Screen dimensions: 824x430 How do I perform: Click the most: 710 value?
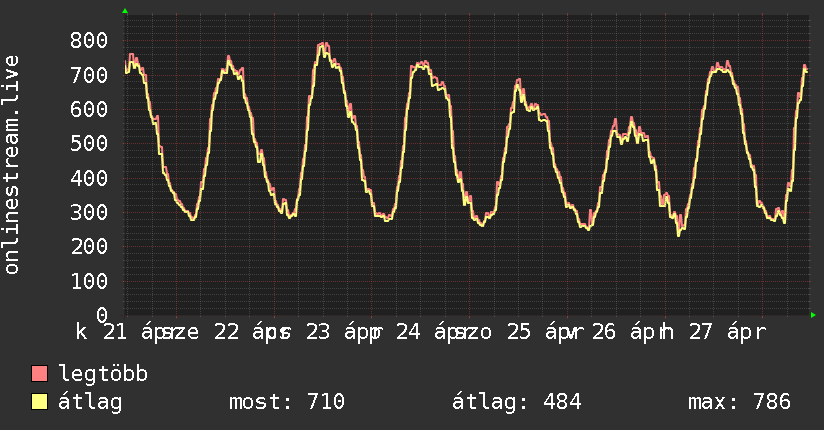(x=287, y=402)
